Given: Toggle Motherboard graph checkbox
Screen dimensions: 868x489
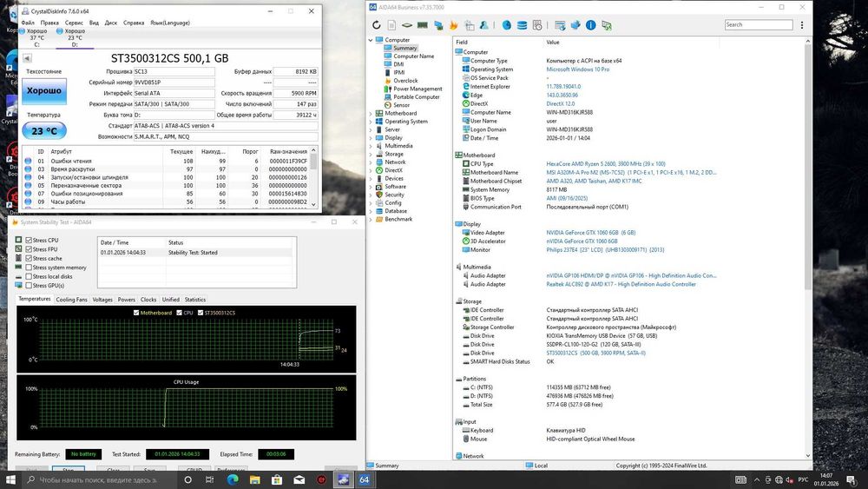Looking at the screenshot, I should [x=136, y=313].
